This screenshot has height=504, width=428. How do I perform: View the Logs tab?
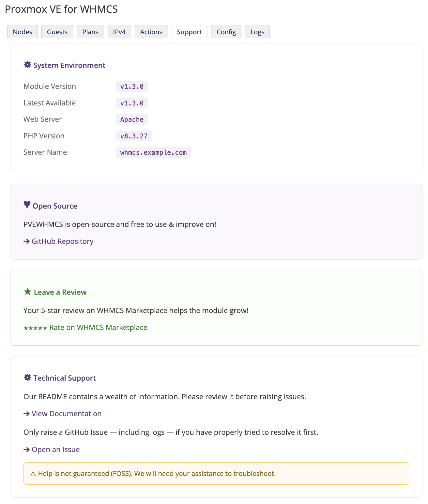257,32
